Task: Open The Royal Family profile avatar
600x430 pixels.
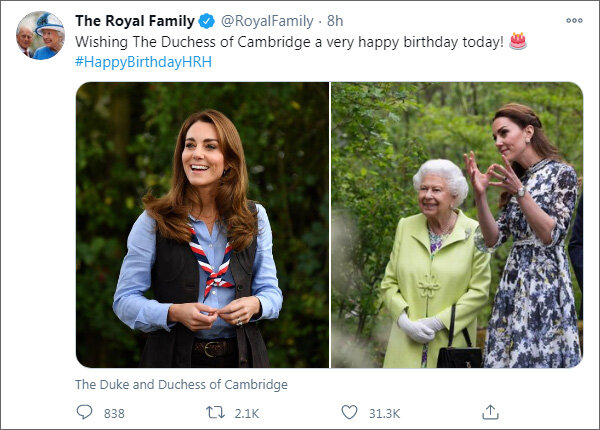Action: 41,35
